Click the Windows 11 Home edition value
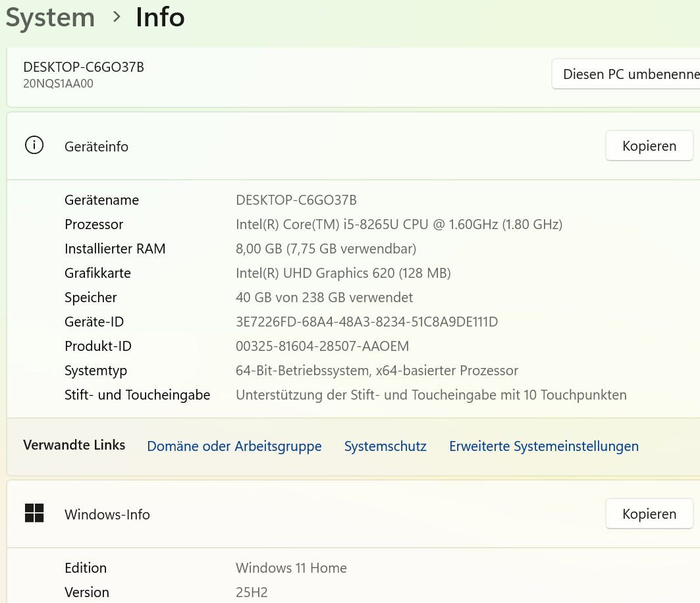This screenshot has height=603, width=700. pos(291,567)
